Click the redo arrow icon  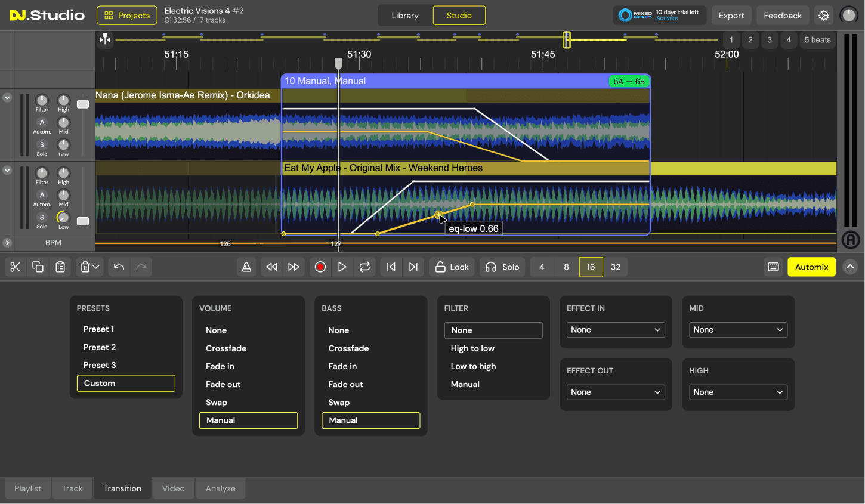(x=141, y=267)
